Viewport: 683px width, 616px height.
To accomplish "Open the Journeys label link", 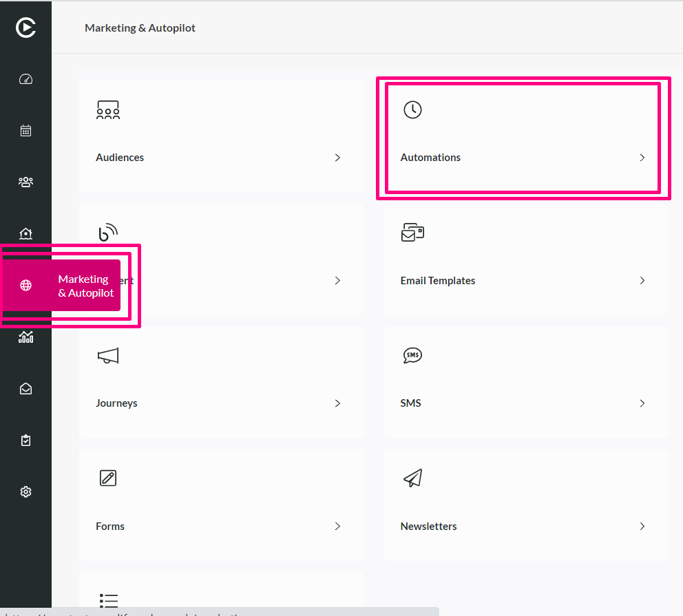I will 116,403.
